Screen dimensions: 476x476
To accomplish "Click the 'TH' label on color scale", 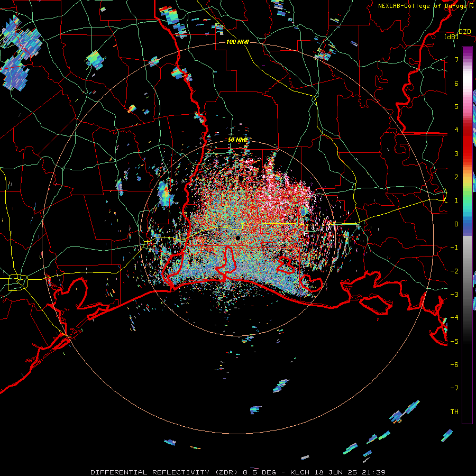I will 454,411.
